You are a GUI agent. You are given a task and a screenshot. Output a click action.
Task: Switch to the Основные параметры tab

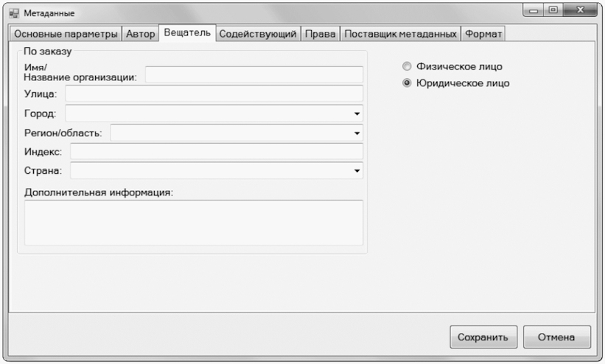point(66,34)
